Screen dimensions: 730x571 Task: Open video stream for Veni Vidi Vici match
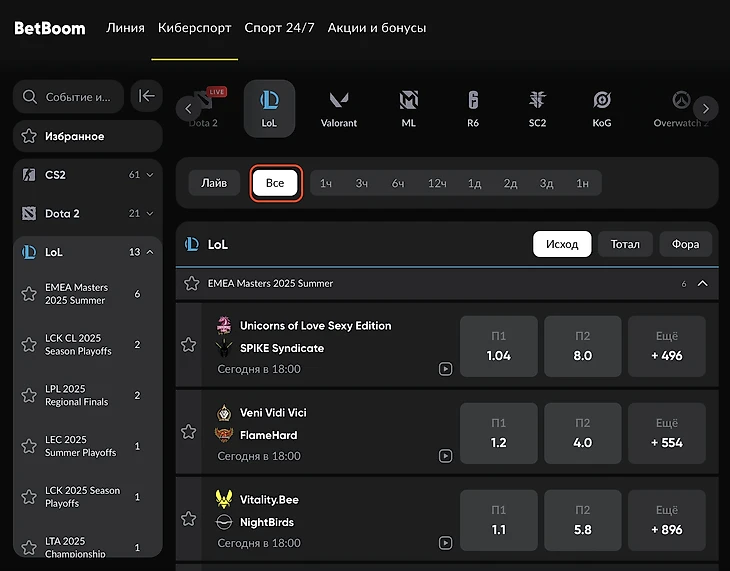pos(445,455)
